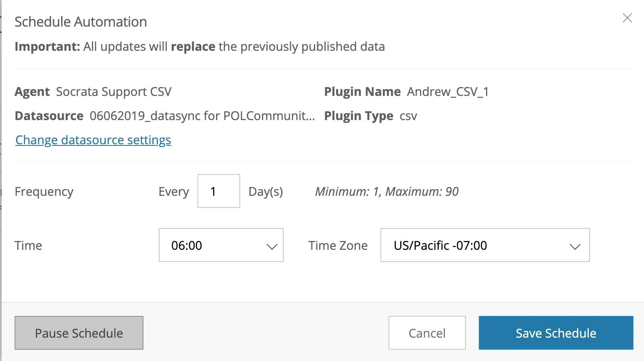Image resolution: width=644 pixels, height=361 pixels.
Task: Save the schedule
Action: pos(556,333)
